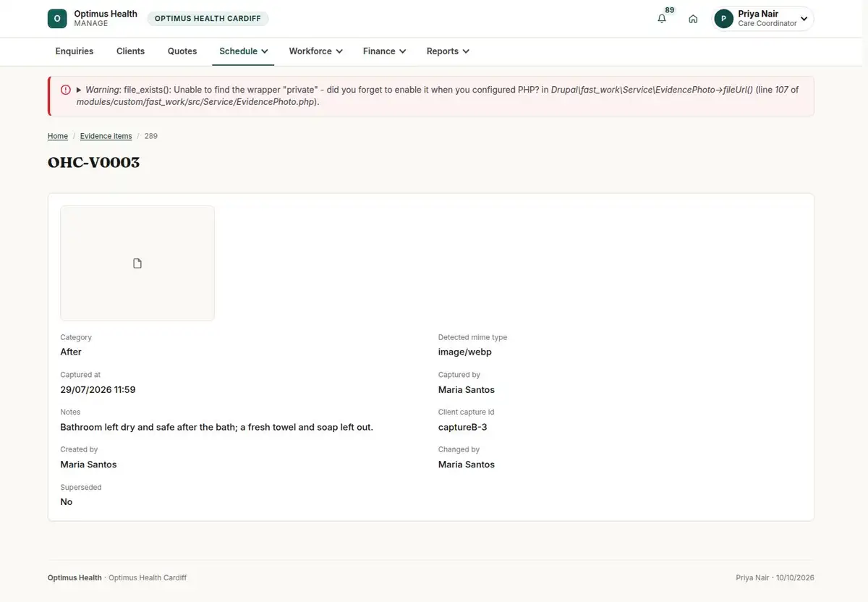Image resolution: width=868 pixels, height=602 pixels.
Task: Click the Priya Nair avatar circle
Action: (723, 19)
